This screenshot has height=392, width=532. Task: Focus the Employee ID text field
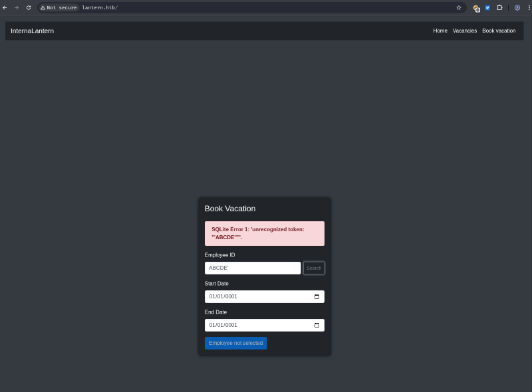[253, 268]
